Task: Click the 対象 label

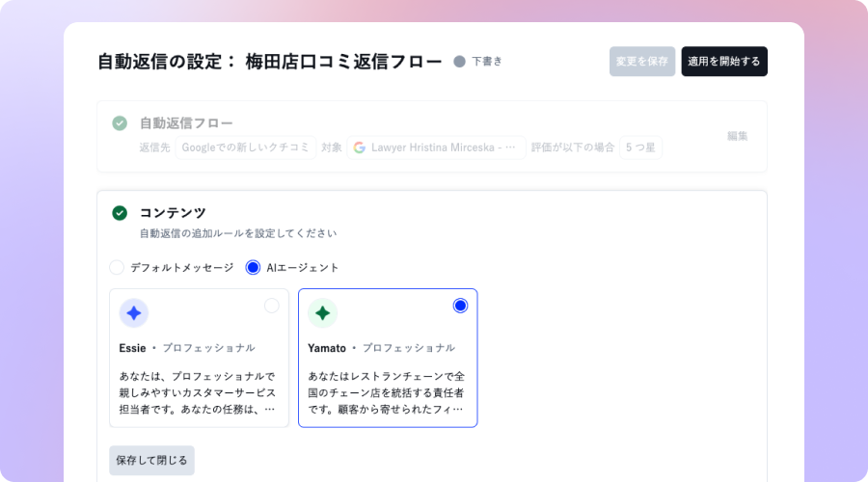Action: click(x=332, y=147)
